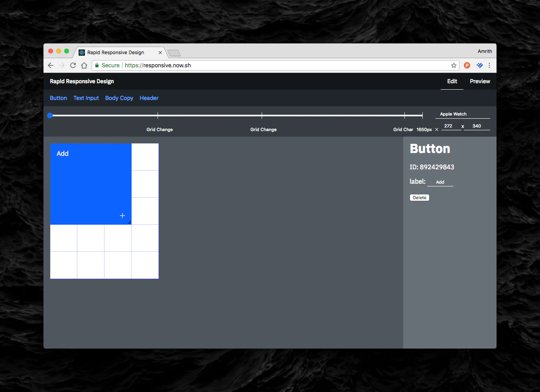Click the home icon in the toolbar
The height and width of the screenshot is (392, 540).
click(84, 65)
